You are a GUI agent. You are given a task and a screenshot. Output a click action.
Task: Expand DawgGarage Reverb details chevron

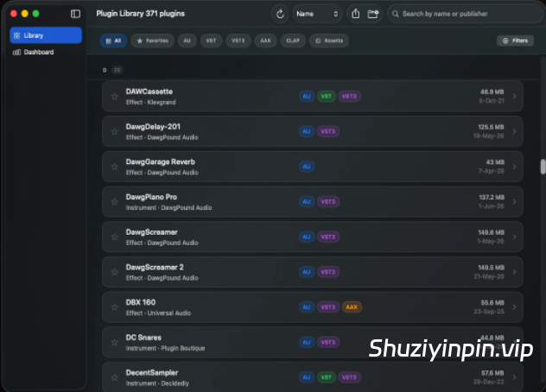[x=514, y=167]
